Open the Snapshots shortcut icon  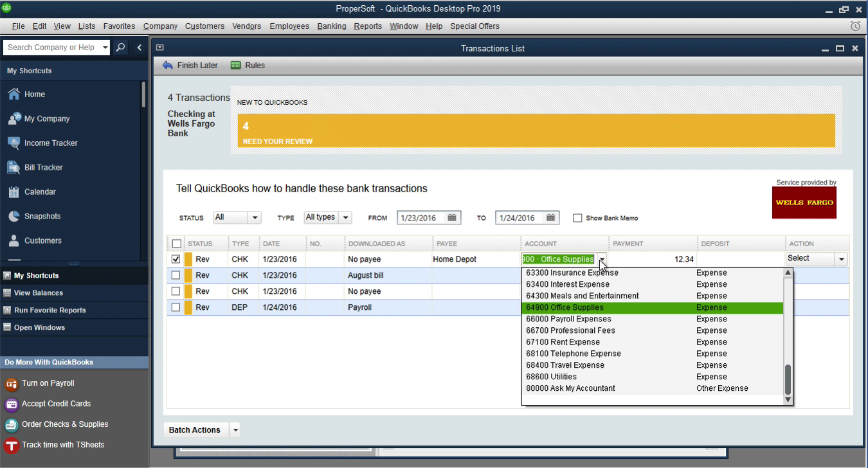click(x=14, y=216)
